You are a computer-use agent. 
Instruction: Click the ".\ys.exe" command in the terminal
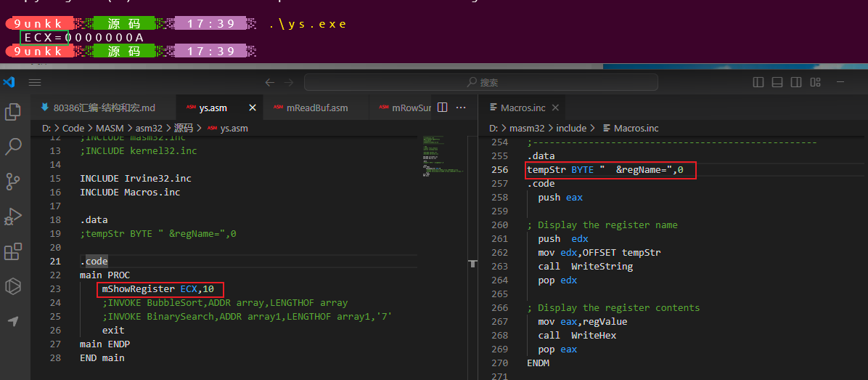[308, 24]
